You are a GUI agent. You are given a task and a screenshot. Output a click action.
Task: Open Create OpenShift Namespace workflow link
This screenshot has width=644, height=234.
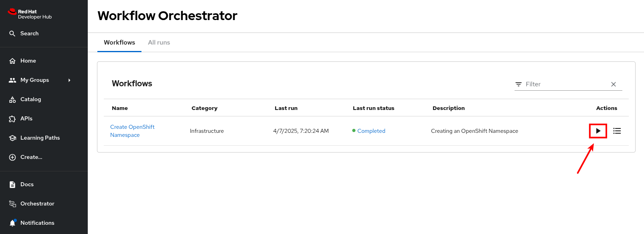(x=132, y=131)
